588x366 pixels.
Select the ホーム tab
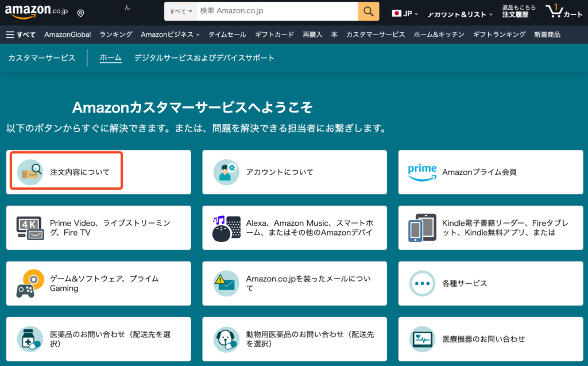coord(110,58)
